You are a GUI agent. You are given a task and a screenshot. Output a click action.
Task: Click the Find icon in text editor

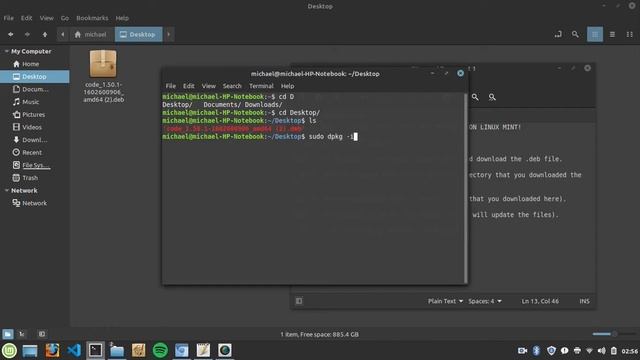click(x=475, y=97)
